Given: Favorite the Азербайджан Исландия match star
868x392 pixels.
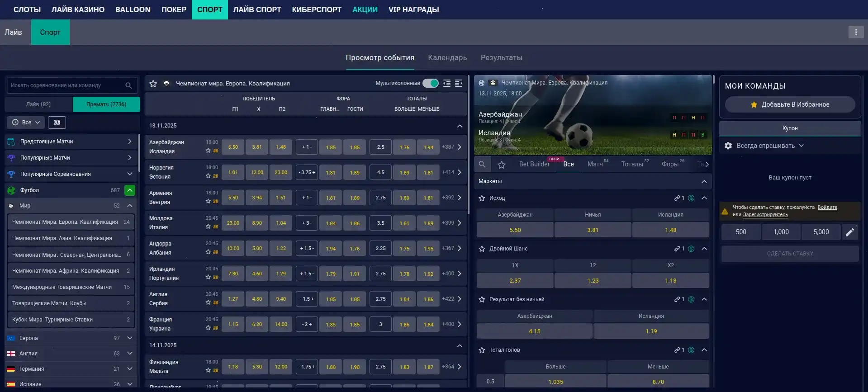Looking at the screenshot, I should point(208,151).
